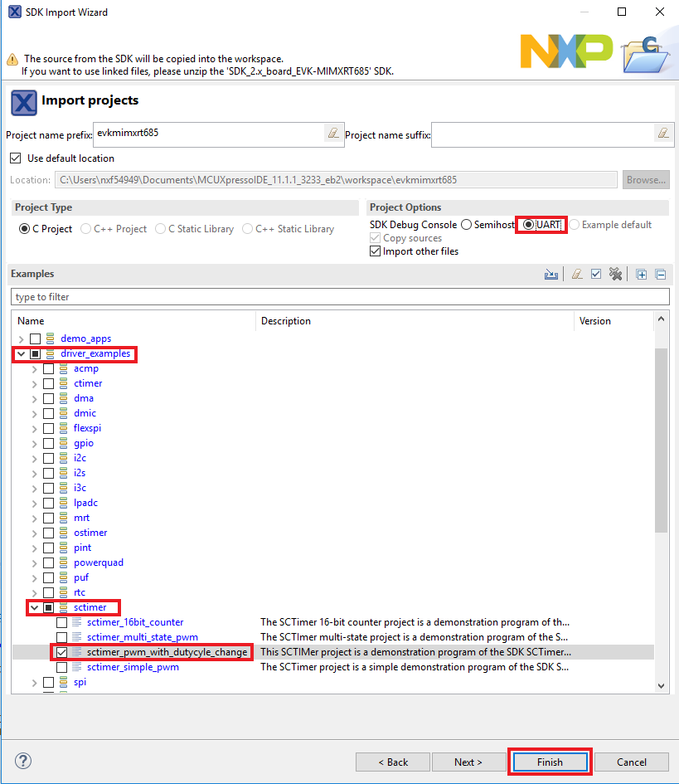Click the collapse-all minus icon in Examples toolbar

point(660,275)
